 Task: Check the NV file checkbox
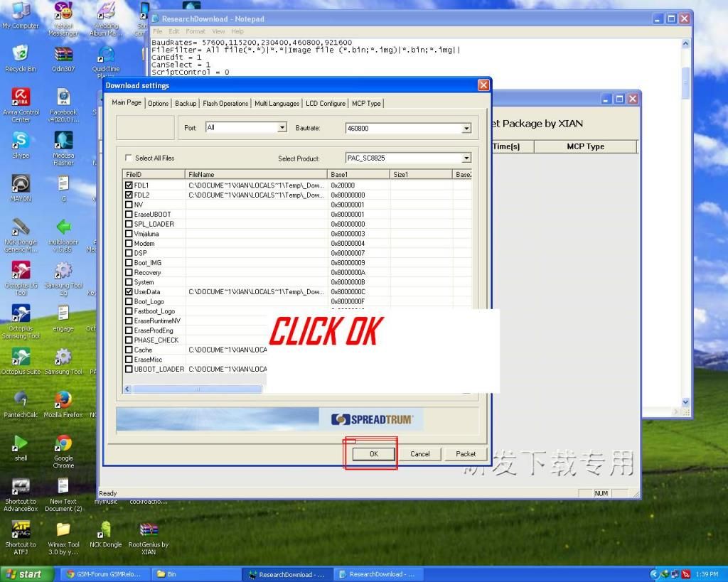coord(129,204)
